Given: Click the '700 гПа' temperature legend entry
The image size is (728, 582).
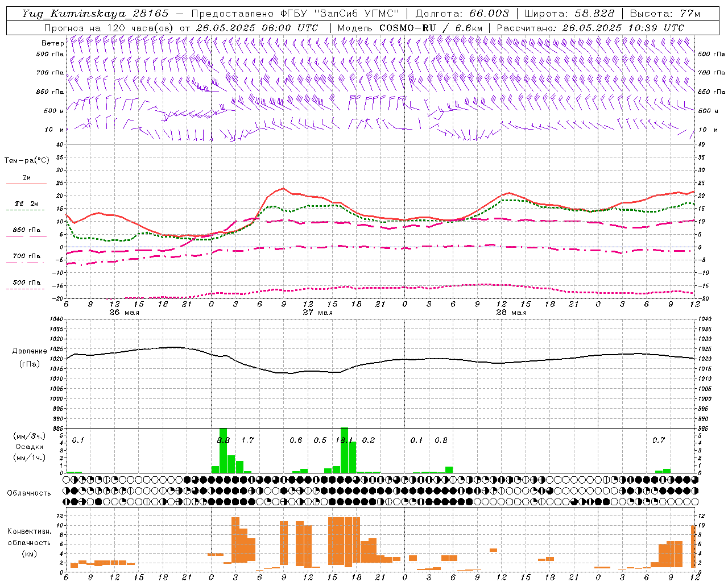Looking at the screenshot, I should coord(27,256).
